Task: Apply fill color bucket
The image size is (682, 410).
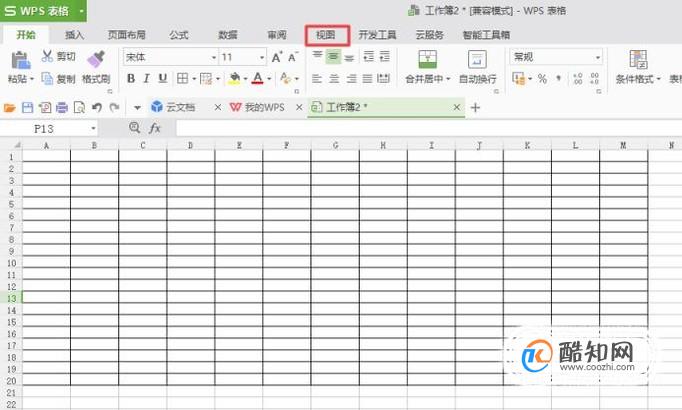Action: [x=234, y=78]
